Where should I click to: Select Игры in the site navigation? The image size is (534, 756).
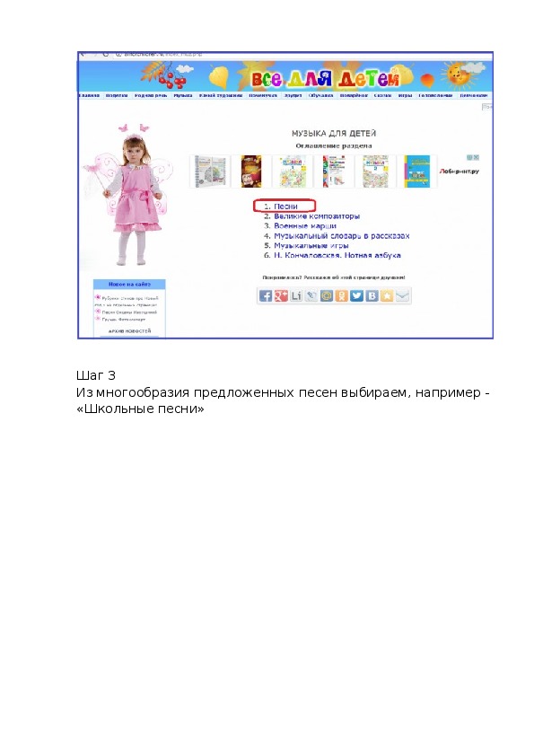(x=405, y=95)
